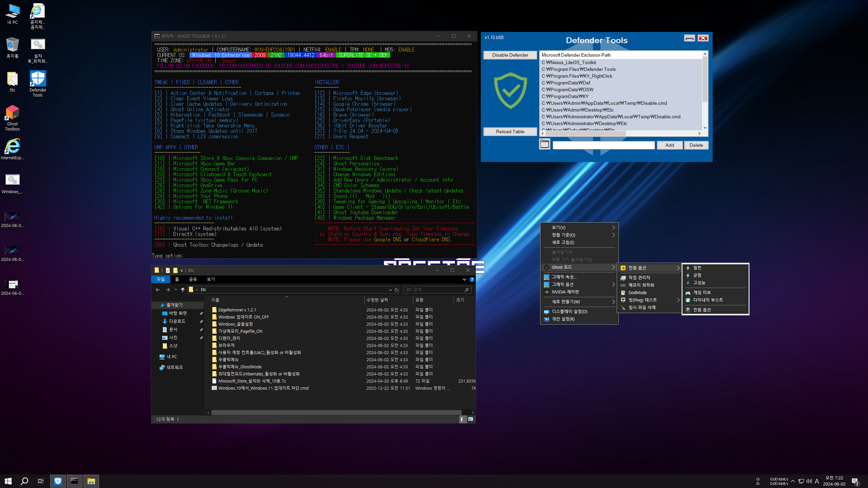This screenshot has height=488, width=868.
Task: Go back in the Etc Explorer window
Action: [158, 290]
